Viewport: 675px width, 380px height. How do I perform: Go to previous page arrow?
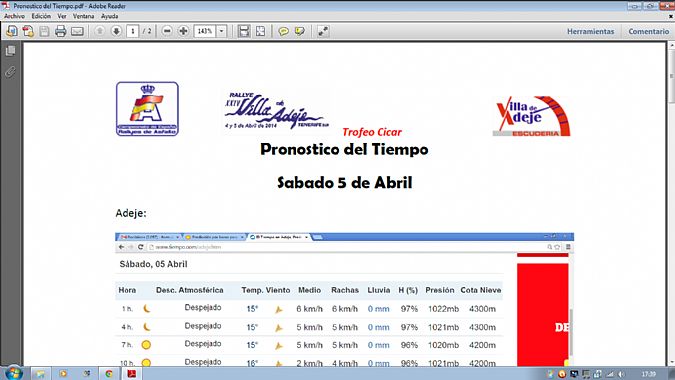pyautogui.click(x=99, y=31)
